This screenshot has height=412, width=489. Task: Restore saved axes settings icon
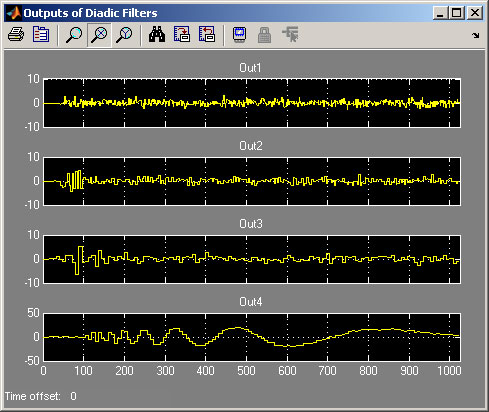coord(207,34)
